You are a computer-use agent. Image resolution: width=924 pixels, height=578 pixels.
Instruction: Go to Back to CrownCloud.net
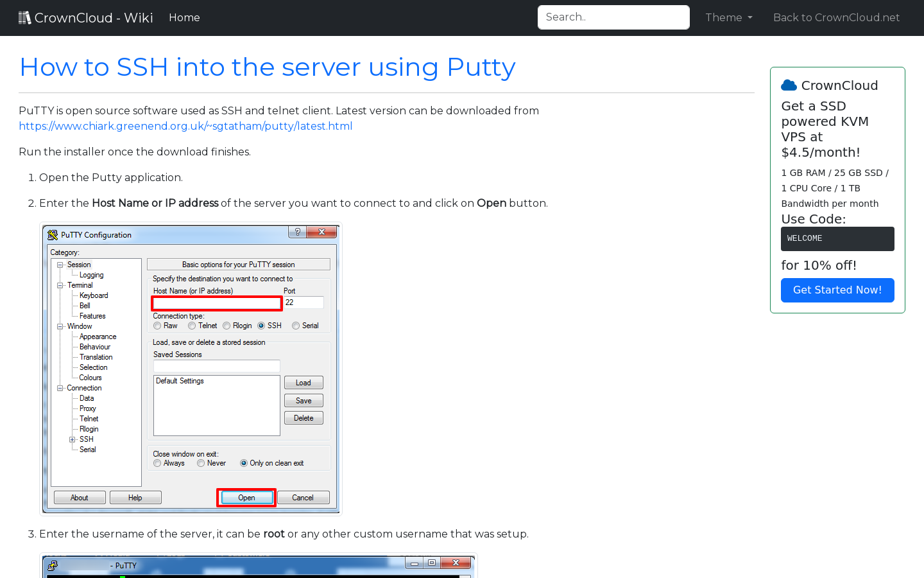(x=836, y=17)
